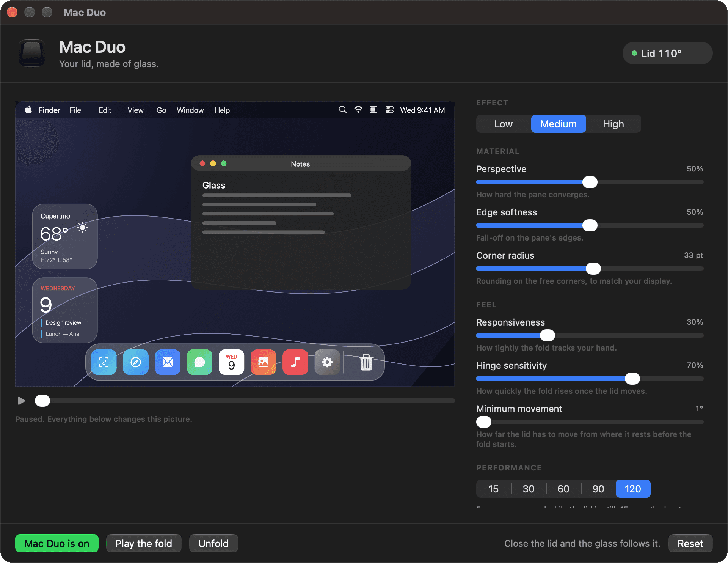728x563 pixels.
Task: Click the Hinge sensitivity slider handle
Action: (x=632, y=379)
